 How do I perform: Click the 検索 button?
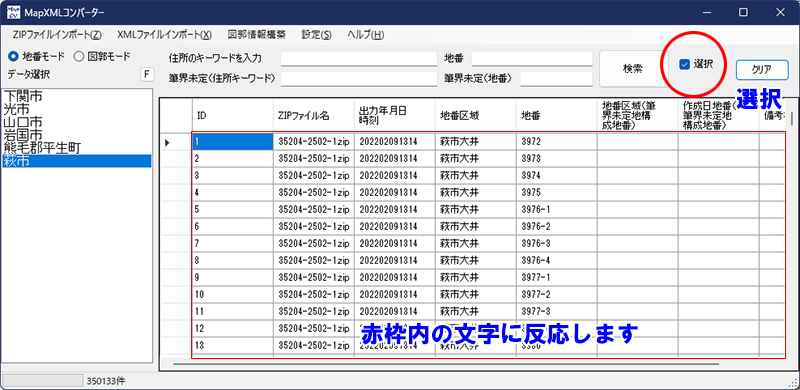point(633,68)
